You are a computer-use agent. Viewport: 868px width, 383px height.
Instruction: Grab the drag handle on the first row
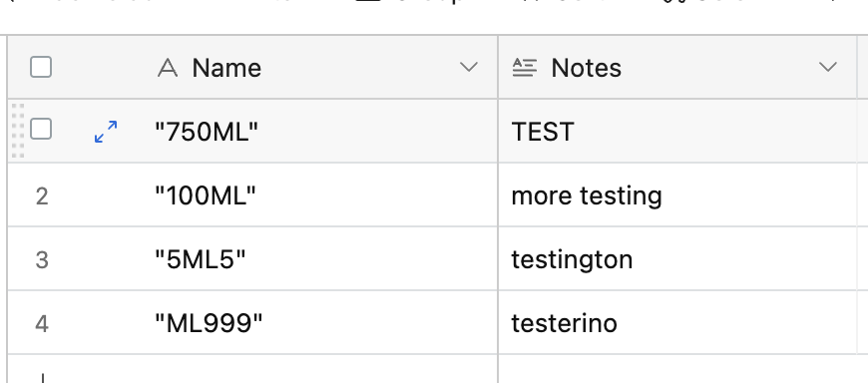(18, 131)
